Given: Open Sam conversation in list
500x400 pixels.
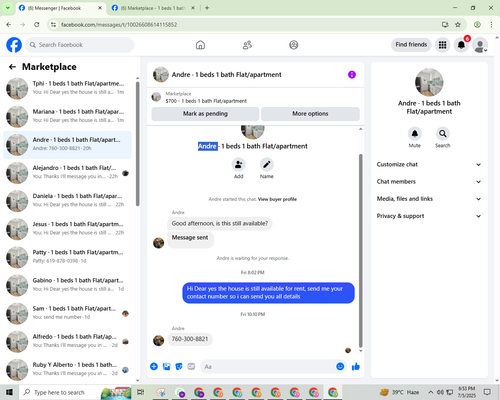Looking at the screenshot, I should [67, 313].
